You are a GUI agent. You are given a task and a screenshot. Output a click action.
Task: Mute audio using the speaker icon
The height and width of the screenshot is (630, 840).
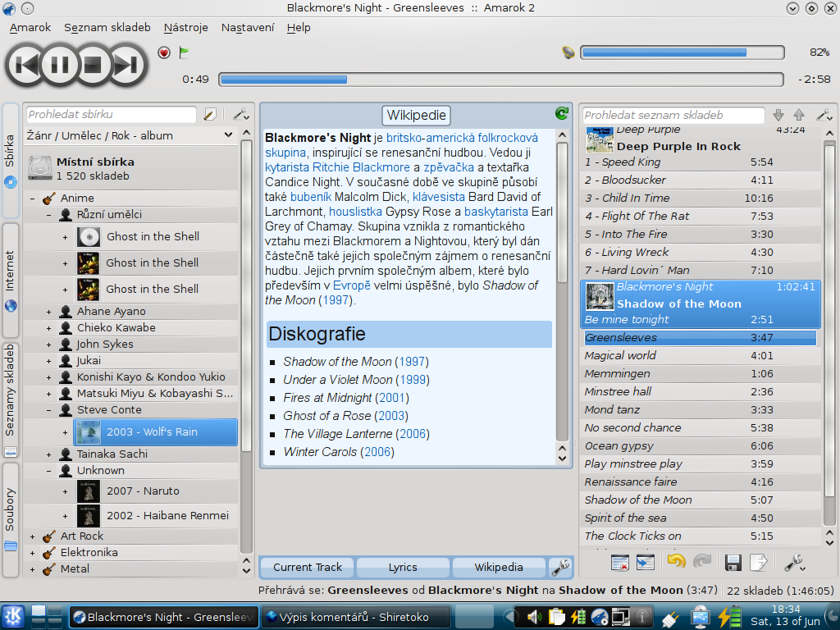pyautogui.click(x=568, y=52)
